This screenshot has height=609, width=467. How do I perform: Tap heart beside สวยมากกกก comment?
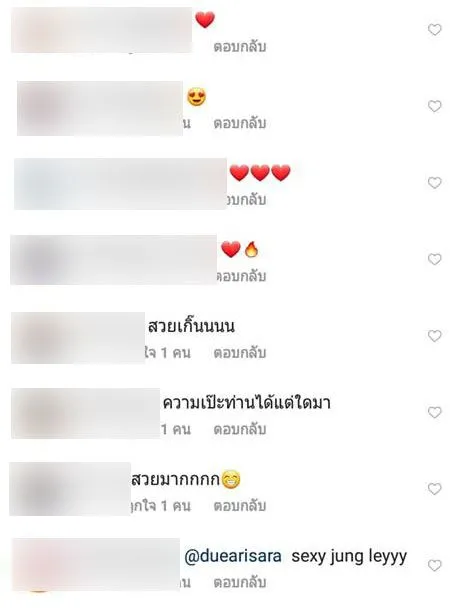[x=434, y=489]
